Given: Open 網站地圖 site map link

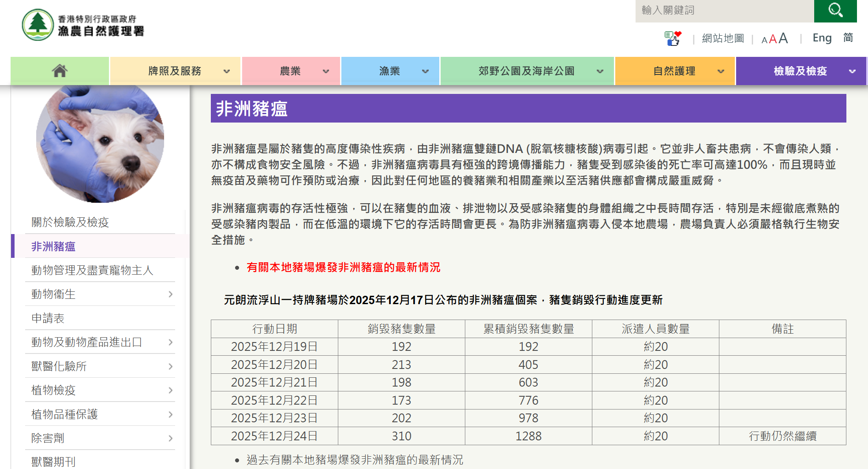Looking at the screenshot, I should 723,38.
